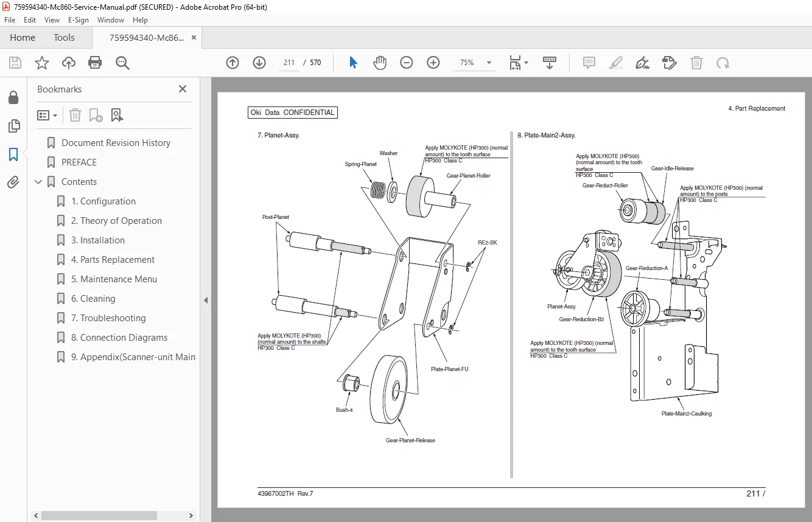This screenshot has height=522, width=812.
Task: Close the Bookmarks panel
Action: coord(183,89)
